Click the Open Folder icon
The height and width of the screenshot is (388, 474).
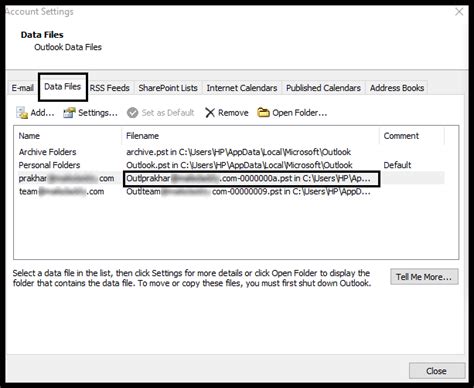tap(263, 113)
